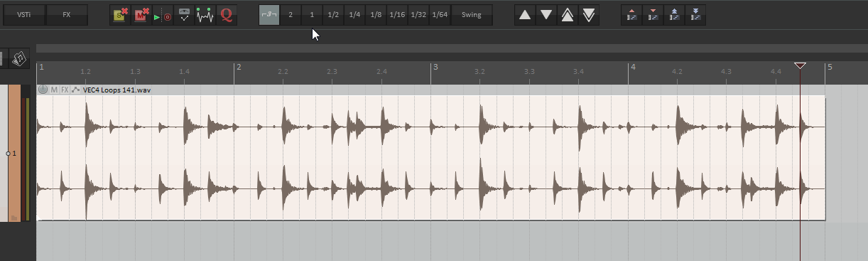The width and height of the screenshot is (868, 261).
Task: Click measure 5 on the timeline ruler
Action: tap(830, 67)
